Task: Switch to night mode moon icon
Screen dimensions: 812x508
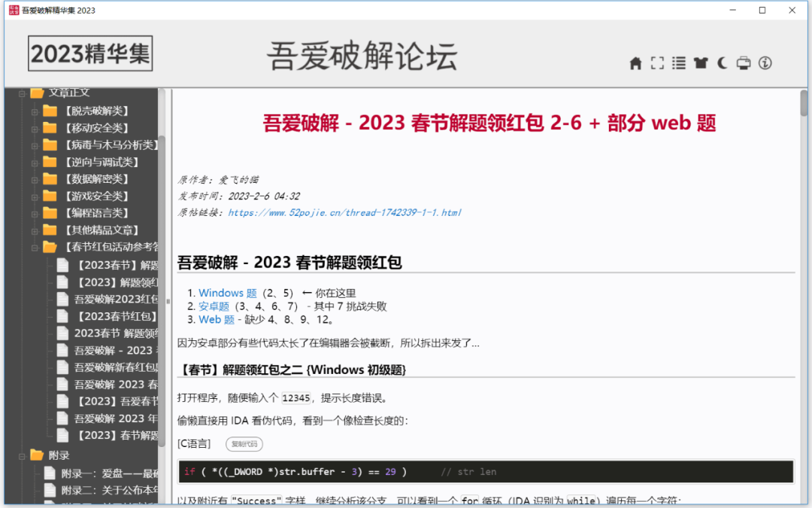Action: pyautogui.click(x=722, y=63)
